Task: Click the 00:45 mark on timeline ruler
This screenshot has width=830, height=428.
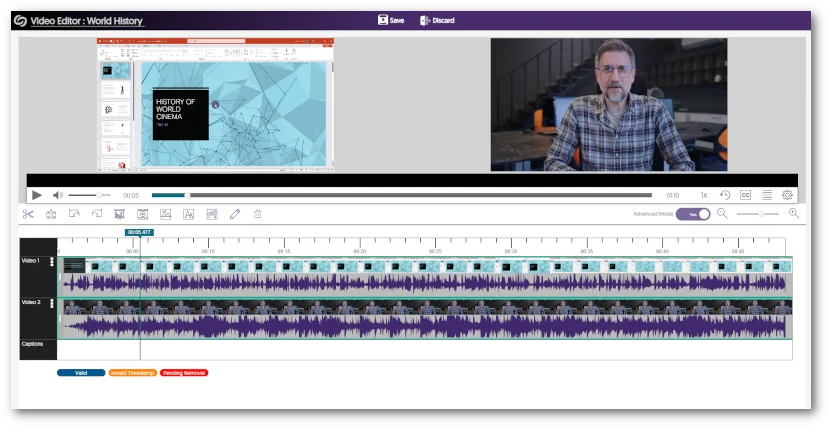Action: click(x=738, y=251)
